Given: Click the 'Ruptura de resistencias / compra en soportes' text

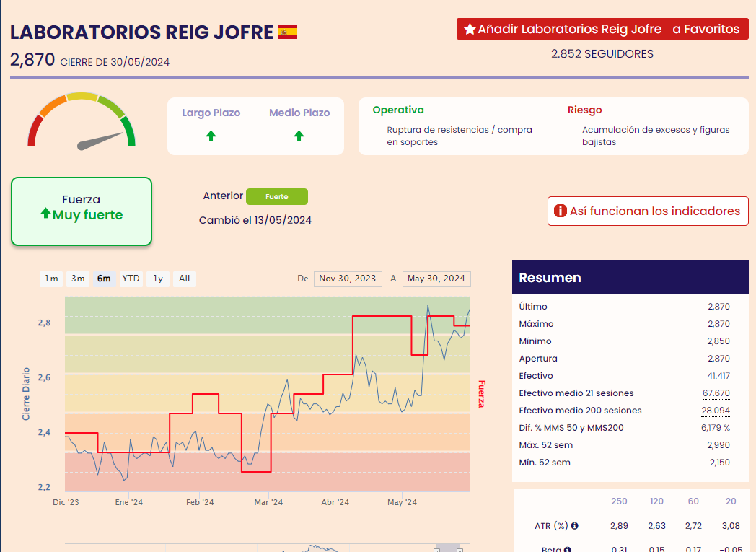Looking at the screenshot, I should [460, 136].
